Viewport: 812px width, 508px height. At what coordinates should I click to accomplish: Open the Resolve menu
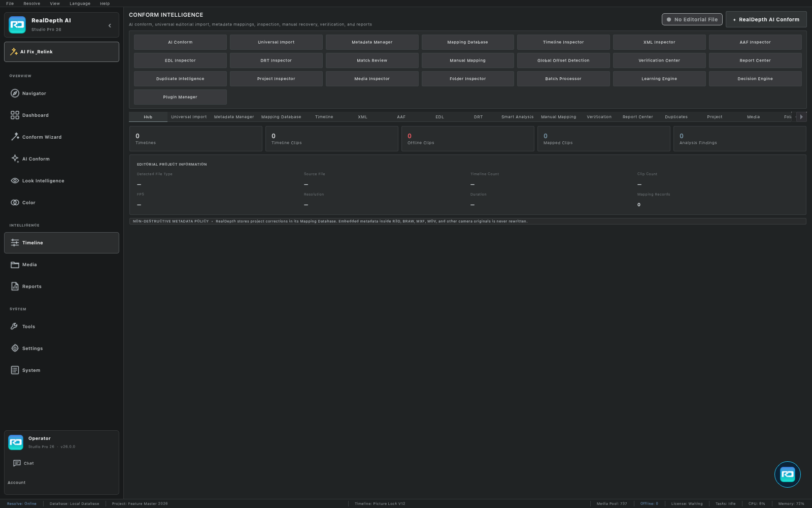pos(32,4)
